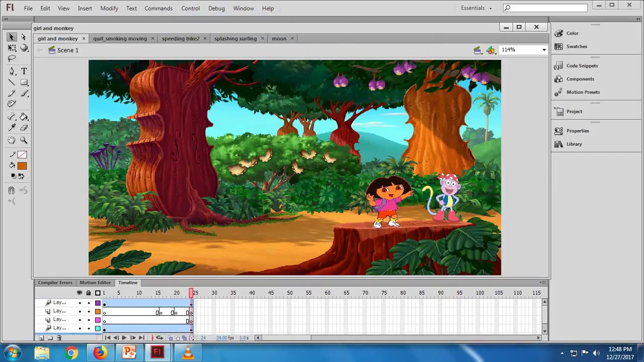Toggle lock dot of the top layer
This screenshot has width=644, height=362.
click(89, 303)
